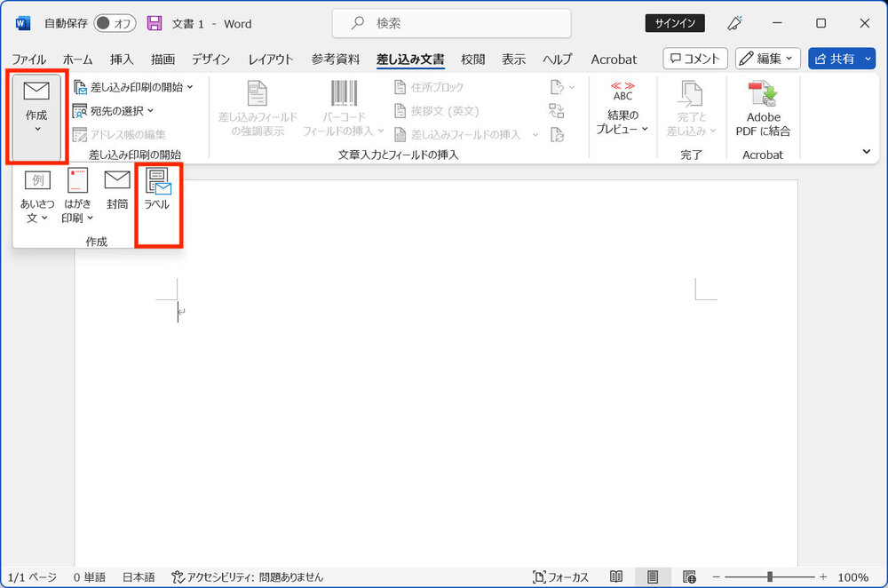
Task: Open the はがき印刷 dropdown
Action: click(x=77, y=196)
